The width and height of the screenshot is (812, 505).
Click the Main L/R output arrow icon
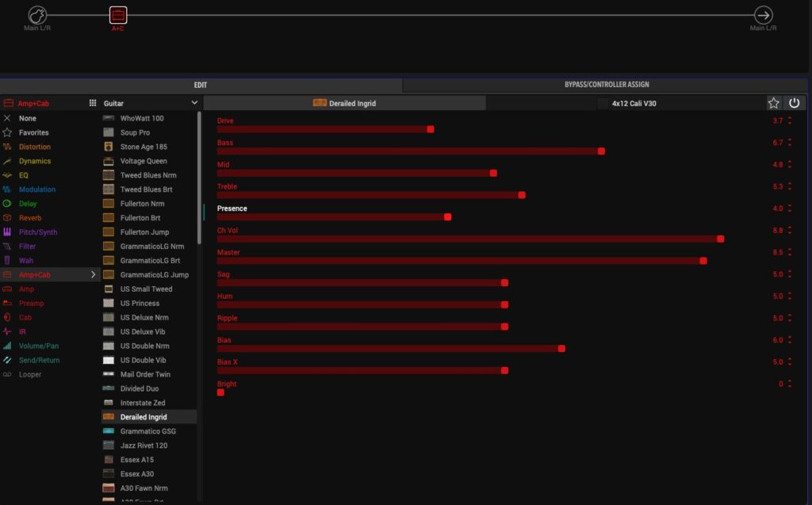coord(763,15)
